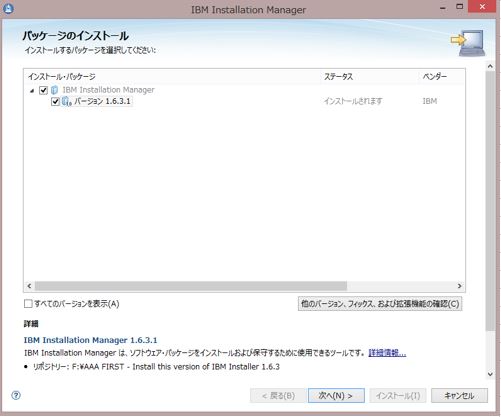The height and width of the screenshot is (417, 501).
Task: Click the キャンセル button
Action: pyautogui.click(x=459, y=396)
